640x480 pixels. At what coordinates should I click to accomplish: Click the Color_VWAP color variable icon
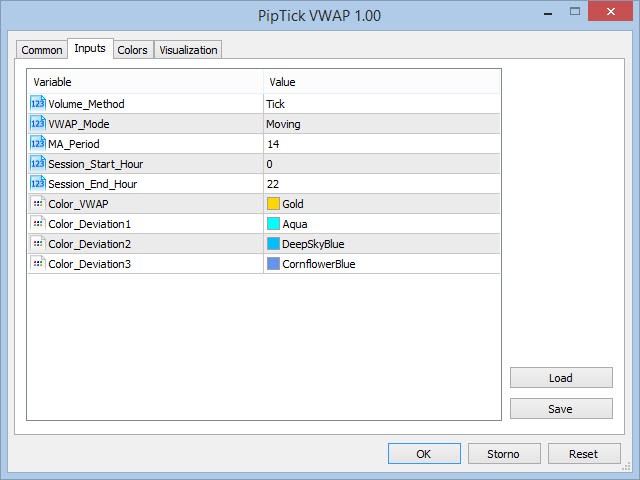click(38, 203)
